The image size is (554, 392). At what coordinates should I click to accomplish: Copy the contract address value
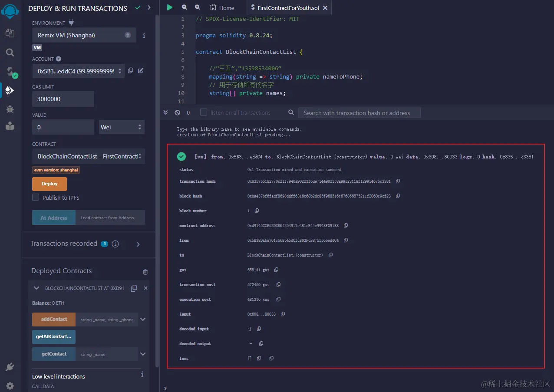346,226
